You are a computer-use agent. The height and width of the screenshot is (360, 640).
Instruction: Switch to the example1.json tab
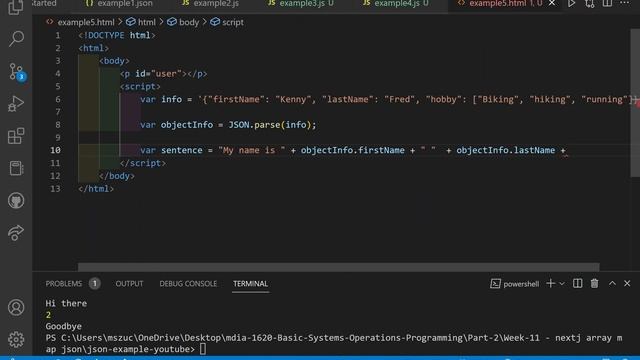119,4
